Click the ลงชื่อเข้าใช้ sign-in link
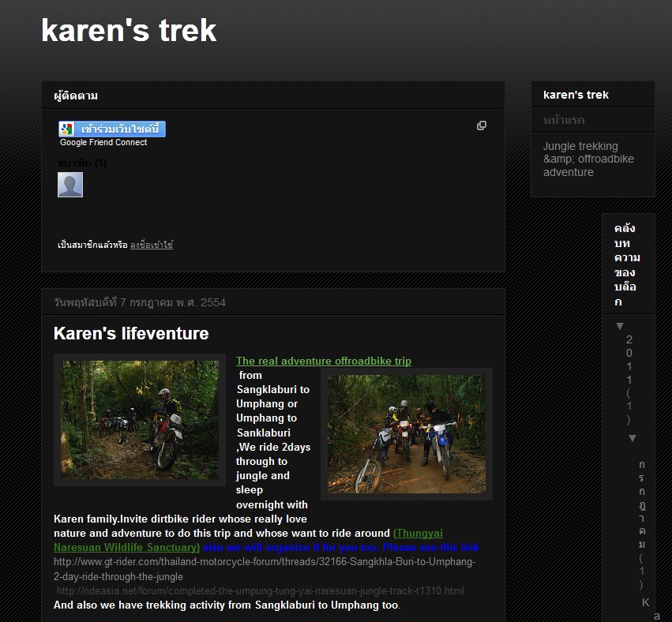 pos(152,245)
